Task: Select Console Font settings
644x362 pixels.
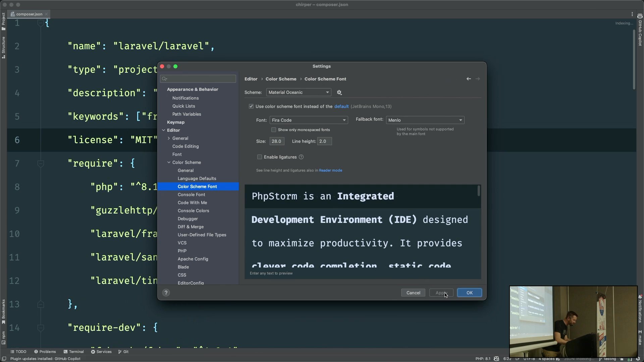Action: pos(191,195)
